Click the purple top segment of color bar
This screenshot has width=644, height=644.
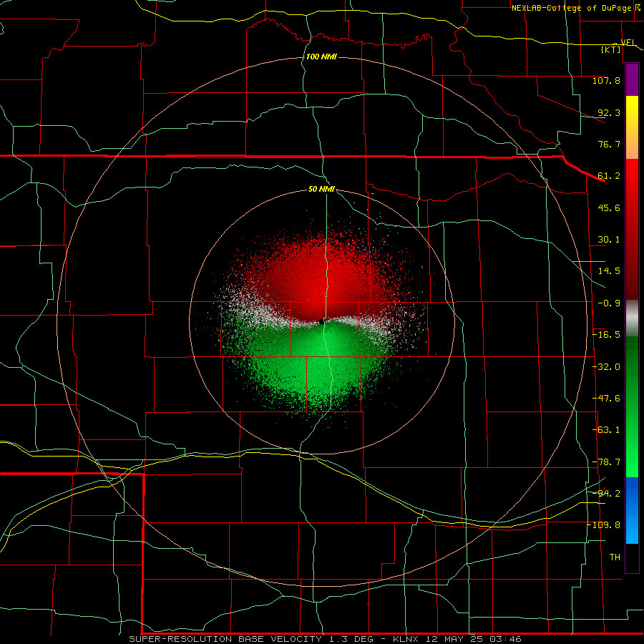tap(632, 79)
